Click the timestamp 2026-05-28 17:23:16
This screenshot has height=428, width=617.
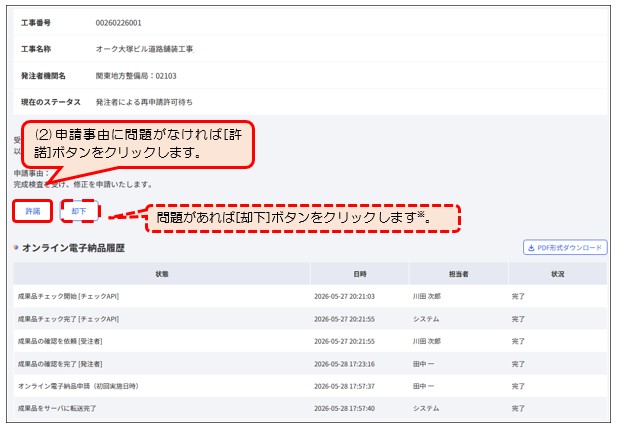(x=344, y=364)
